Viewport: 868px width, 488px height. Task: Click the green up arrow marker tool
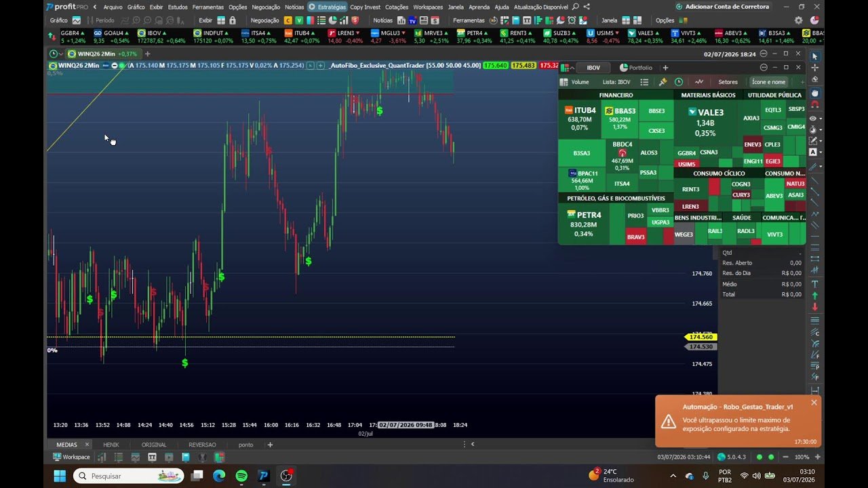[814, 296]
